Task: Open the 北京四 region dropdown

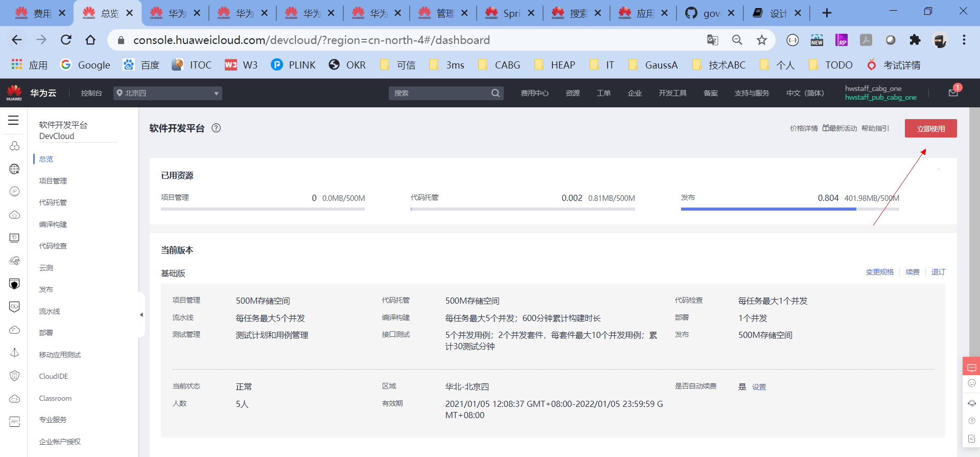Action: (168, 93)
